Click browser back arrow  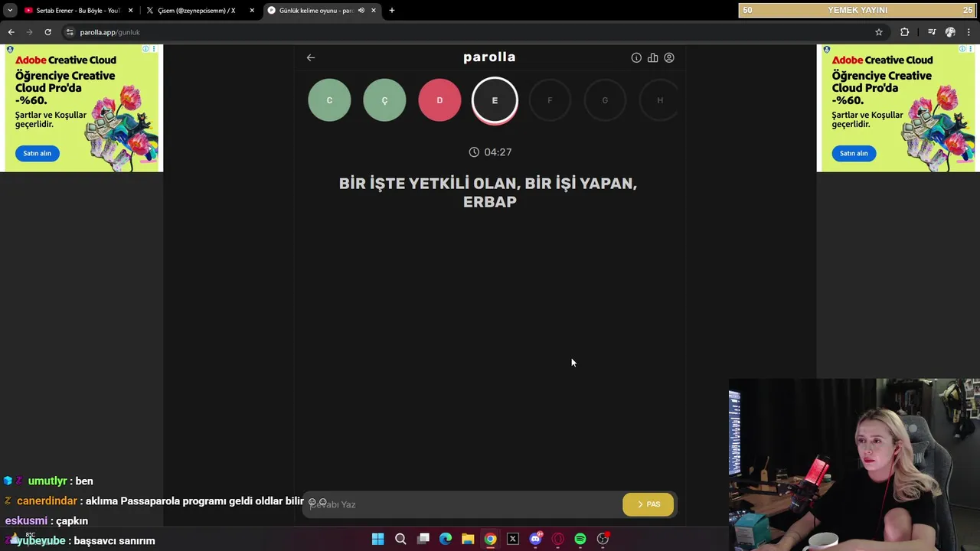click(x=11, y=32)
